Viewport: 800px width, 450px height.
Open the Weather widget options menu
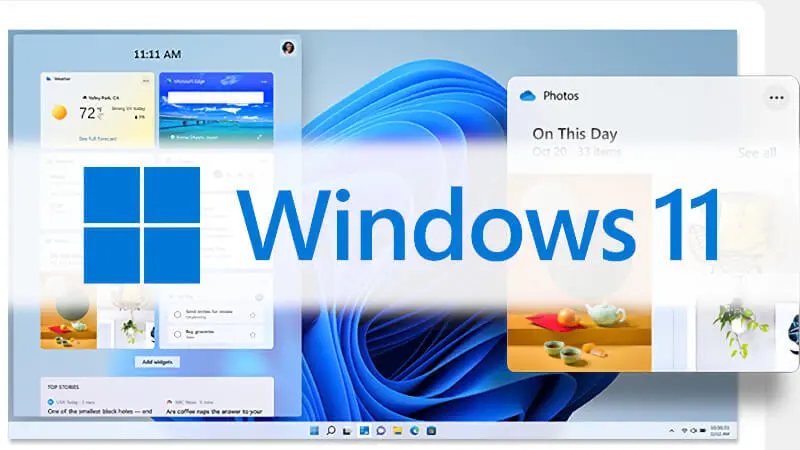[146, 81]
